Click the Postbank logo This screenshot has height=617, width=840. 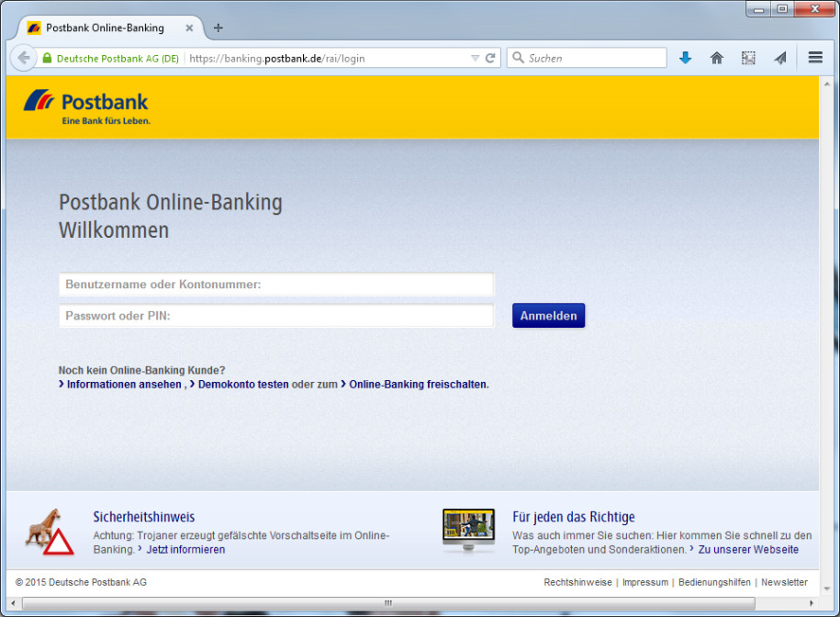click(87, 107)
